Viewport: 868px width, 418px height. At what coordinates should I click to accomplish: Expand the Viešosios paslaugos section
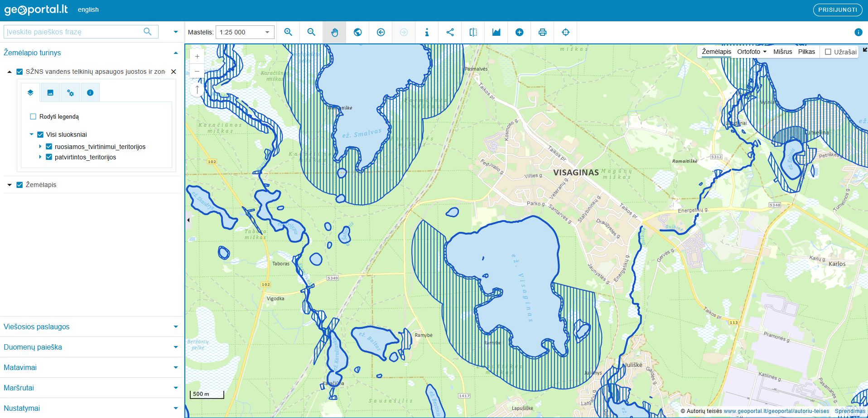(91, 327)
